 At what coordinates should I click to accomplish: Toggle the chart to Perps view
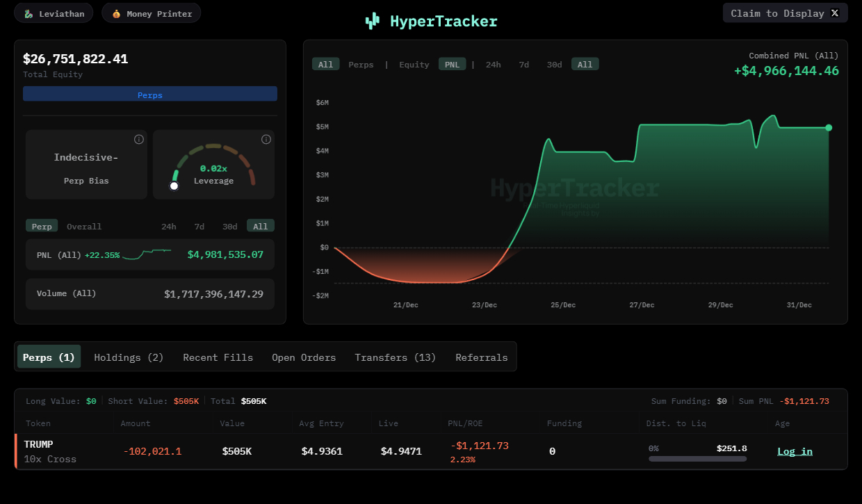(x=361, y=65)
